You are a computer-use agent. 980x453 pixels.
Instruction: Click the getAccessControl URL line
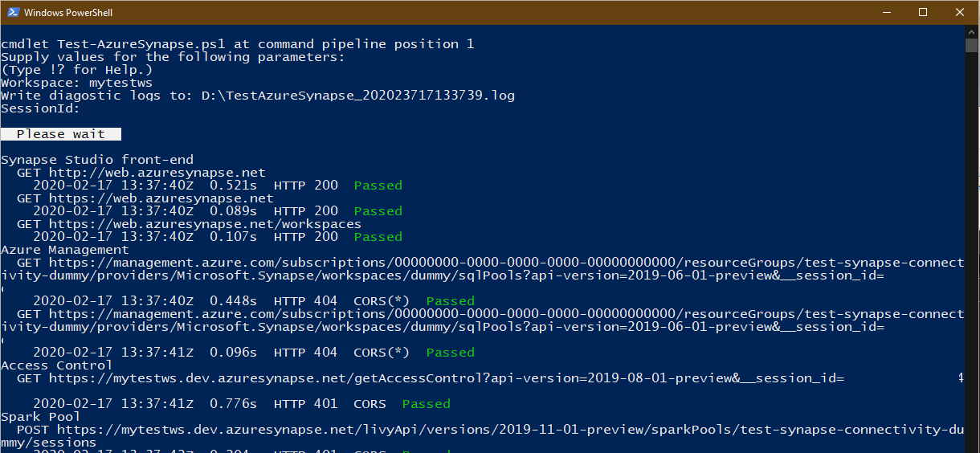click(431, 378)
